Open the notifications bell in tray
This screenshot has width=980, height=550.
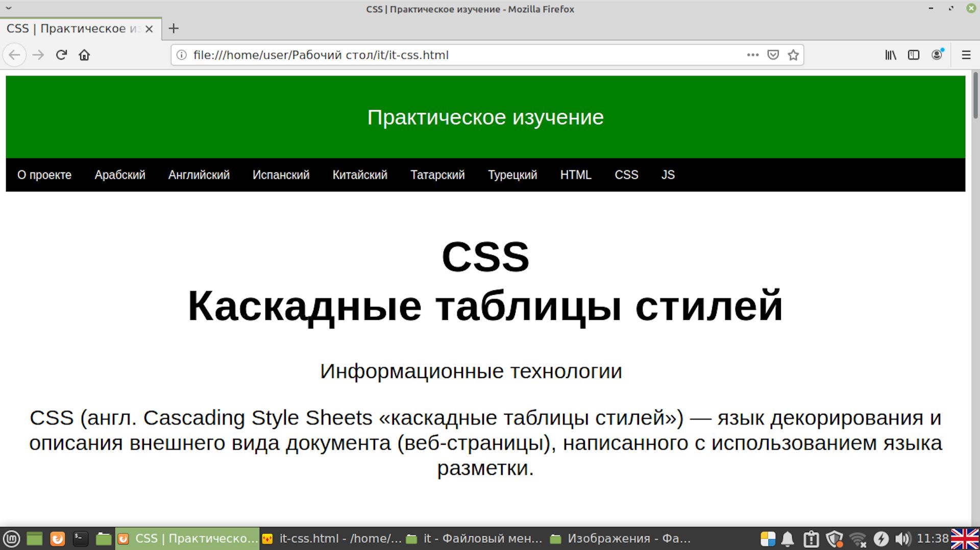point(788,539)
